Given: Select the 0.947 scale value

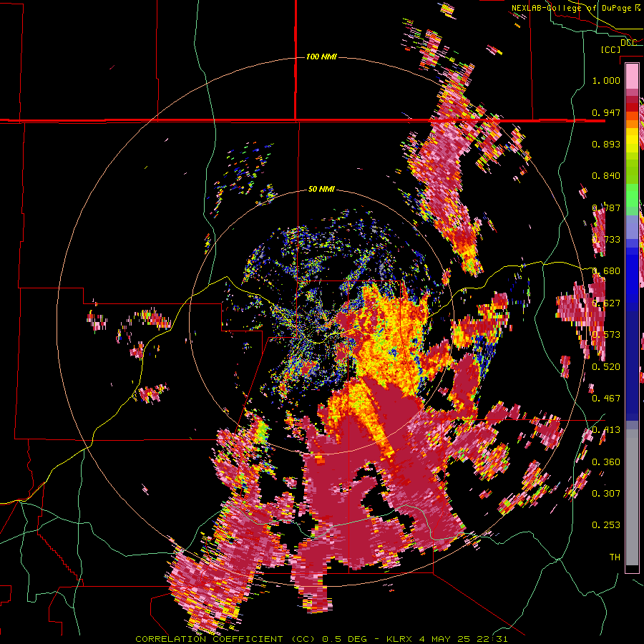Looking at the screenshot, I should click(x=606, y=112).
